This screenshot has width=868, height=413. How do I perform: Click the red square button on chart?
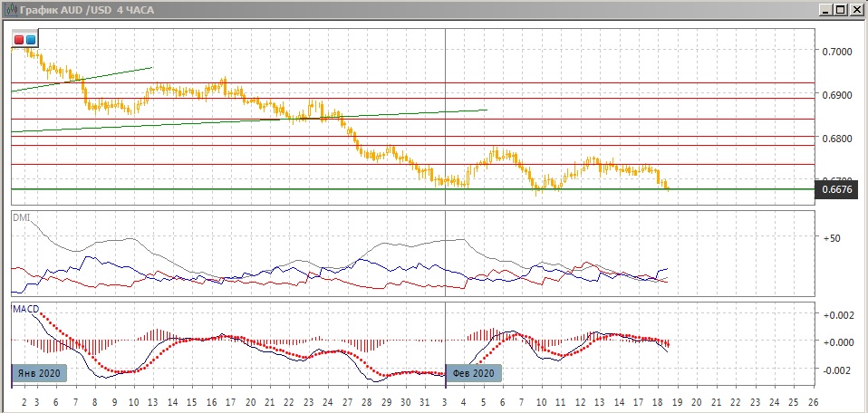[19, 40]
